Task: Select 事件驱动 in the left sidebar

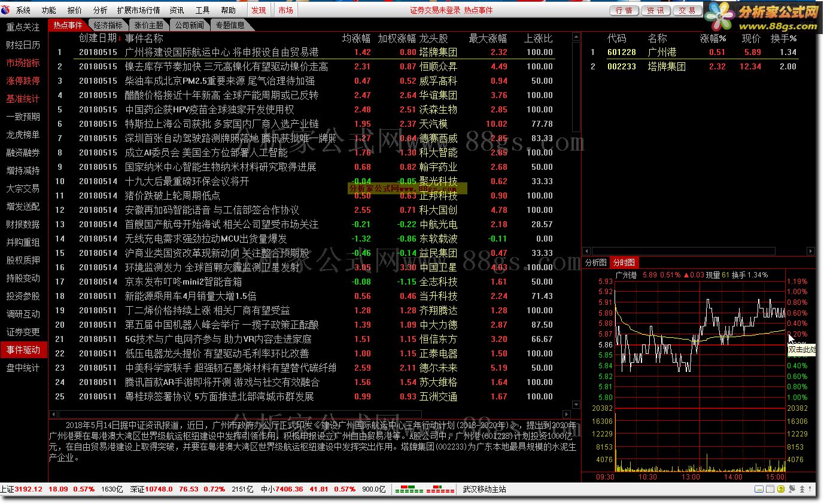Action: [23, 350]
